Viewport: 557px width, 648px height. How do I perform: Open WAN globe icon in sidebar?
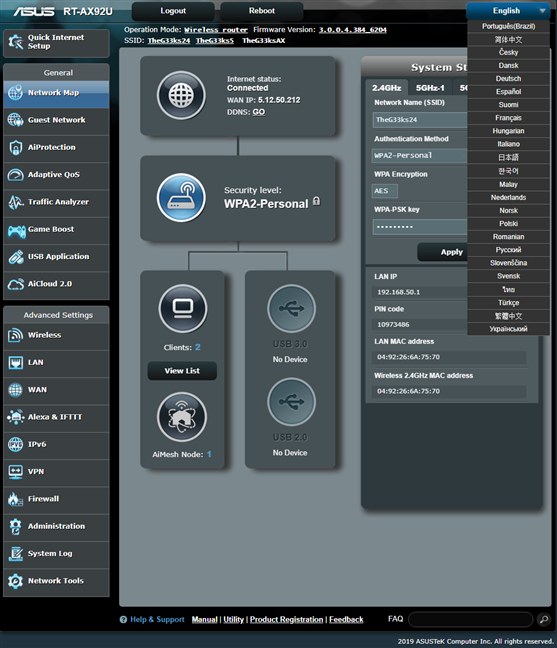click(15, 390)
